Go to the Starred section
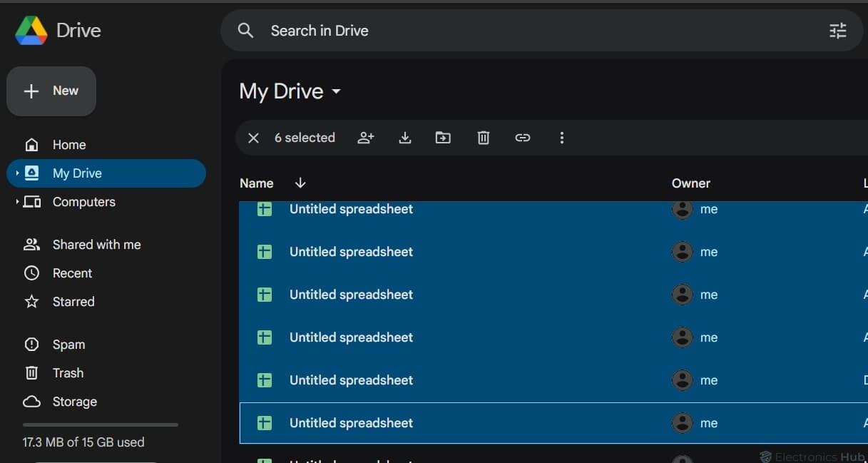 coord(73,302)
